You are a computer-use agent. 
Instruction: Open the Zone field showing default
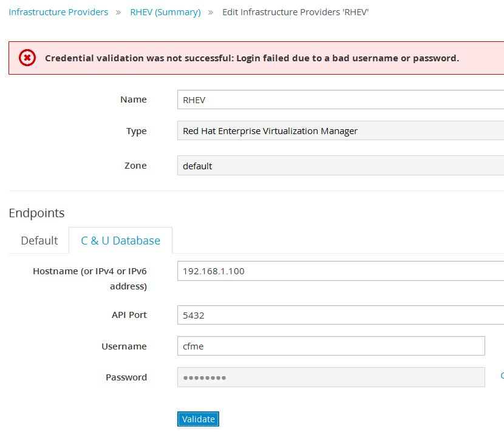point(340,166)
